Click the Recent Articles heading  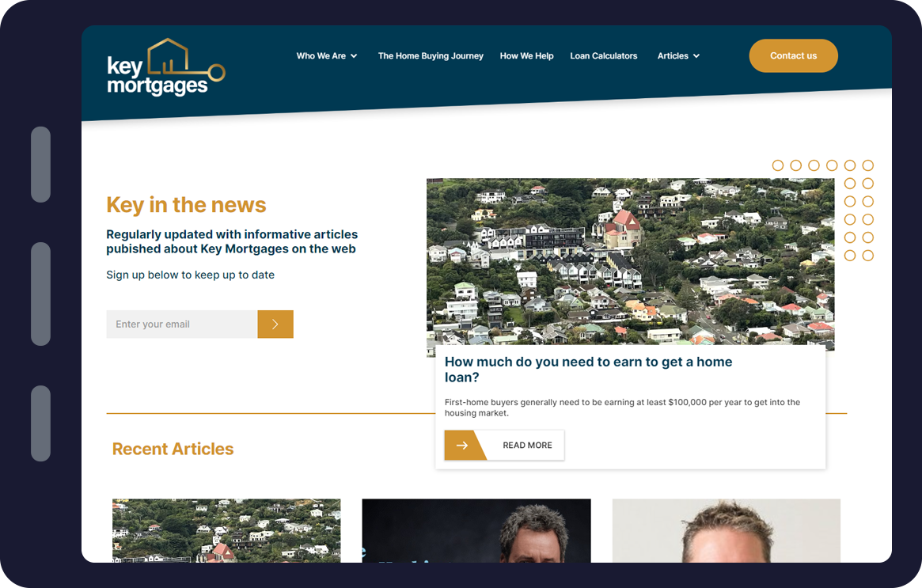point(173,449)
